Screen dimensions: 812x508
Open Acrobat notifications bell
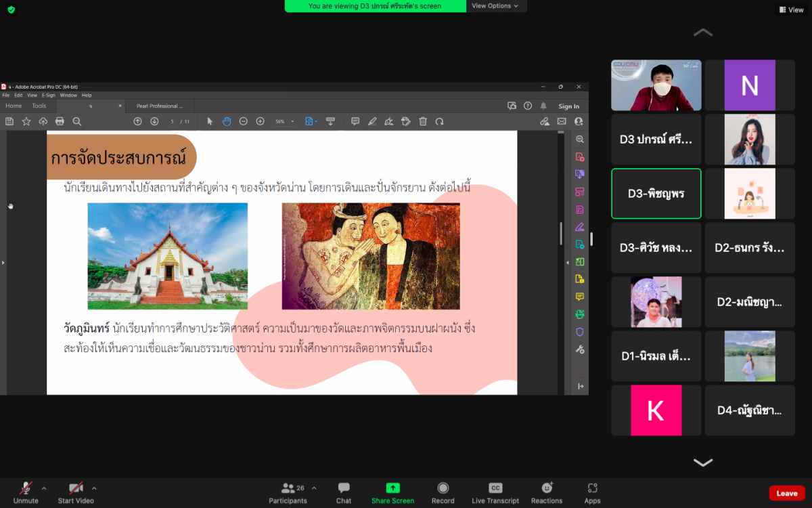tap(543, 106)
